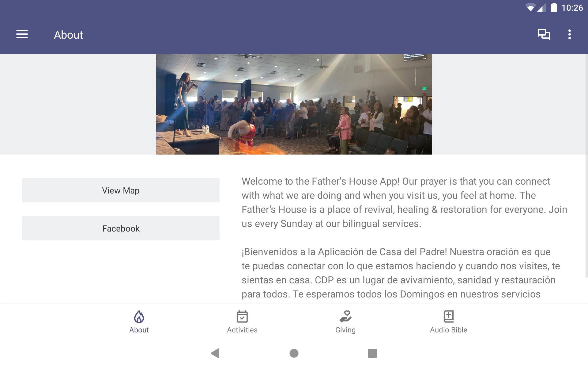Tap the Activities calendar icon
The width and height of the screenshot is (588, 368).
tap(242, 317)
